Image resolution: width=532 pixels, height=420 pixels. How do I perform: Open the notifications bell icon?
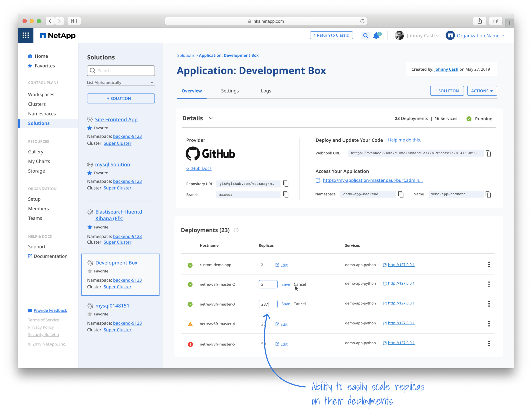(376, 36)
